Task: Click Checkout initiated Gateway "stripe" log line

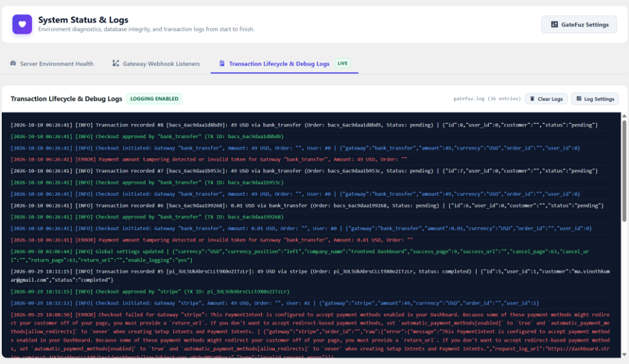Action: pyautogui.click(x=275, y=303)
